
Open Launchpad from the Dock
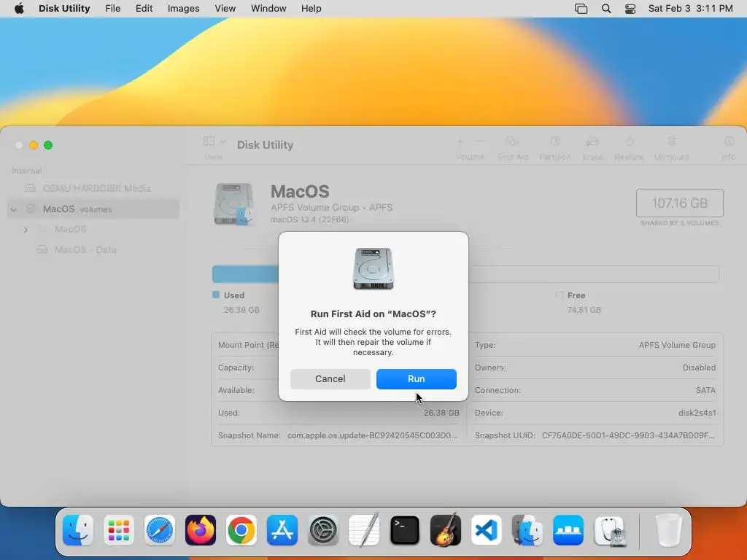tap(119, 530)
